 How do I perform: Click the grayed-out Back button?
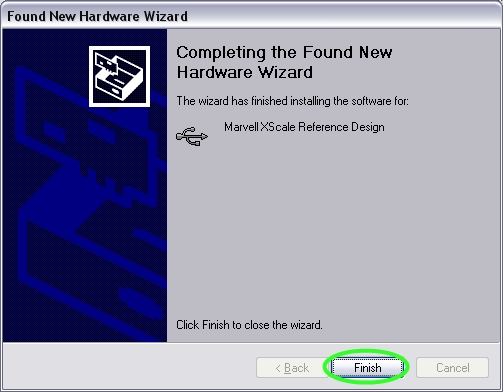pos(292,368)
